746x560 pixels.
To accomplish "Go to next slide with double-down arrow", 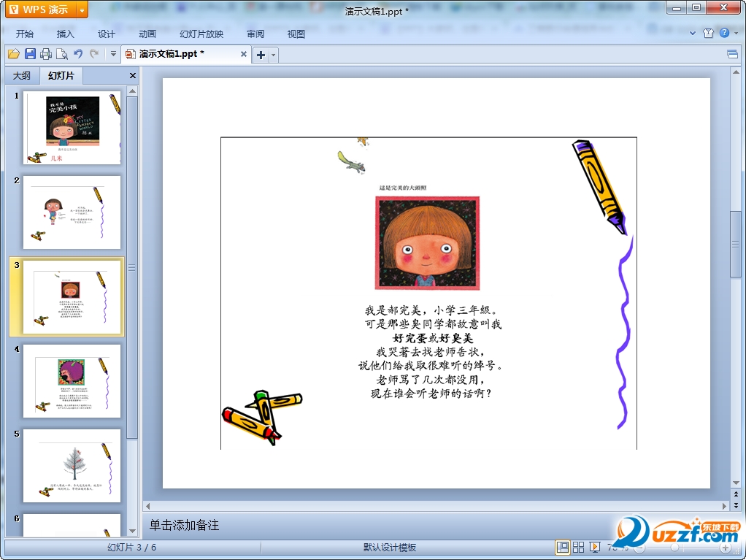I will click(736, 505).
